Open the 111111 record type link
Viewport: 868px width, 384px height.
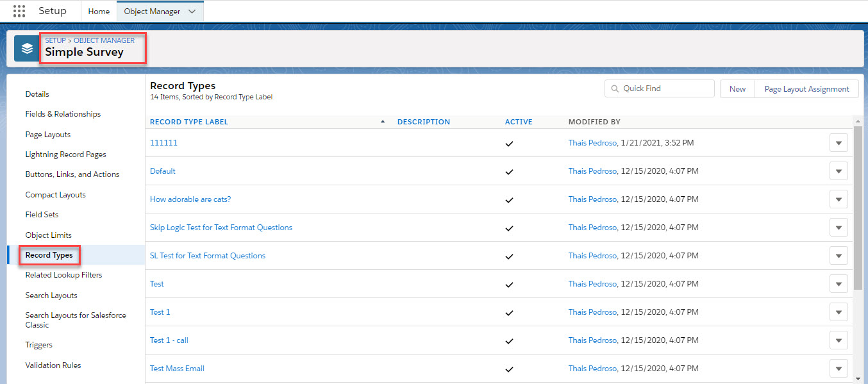[x=163, y=143]
